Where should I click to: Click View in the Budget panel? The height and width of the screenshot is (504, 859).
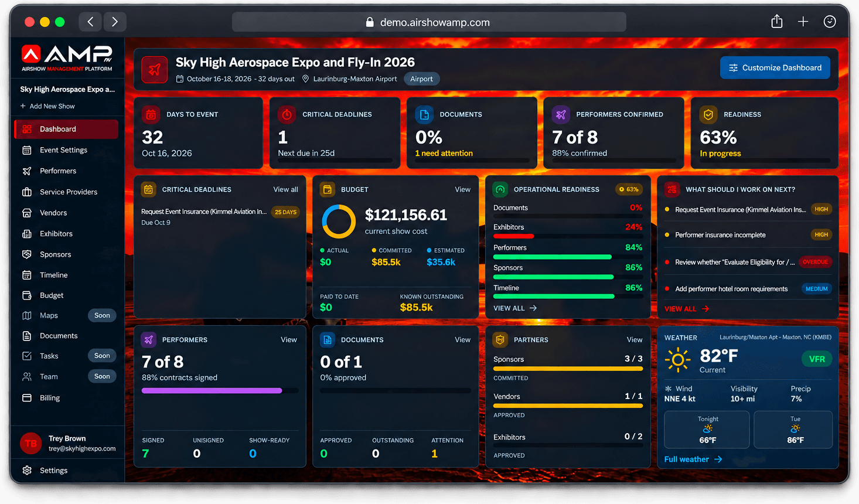pyautogui.click(x=463, y=189)
